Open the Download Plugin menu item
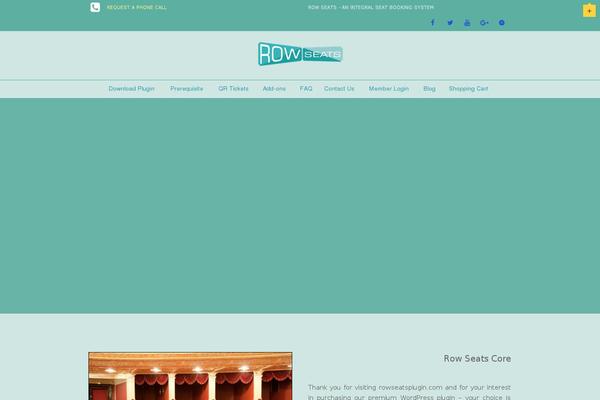Screen dimensions: 600x400 click(x=131, y=88)
